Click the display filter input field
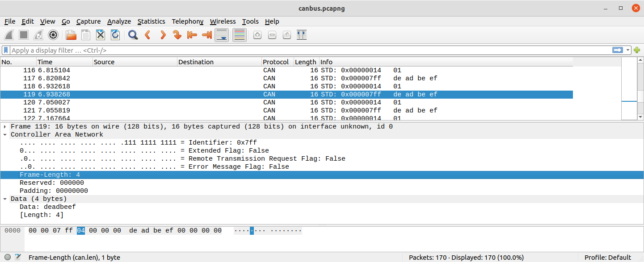The height and width of the screenshot is (262, 644). [311, 50]
